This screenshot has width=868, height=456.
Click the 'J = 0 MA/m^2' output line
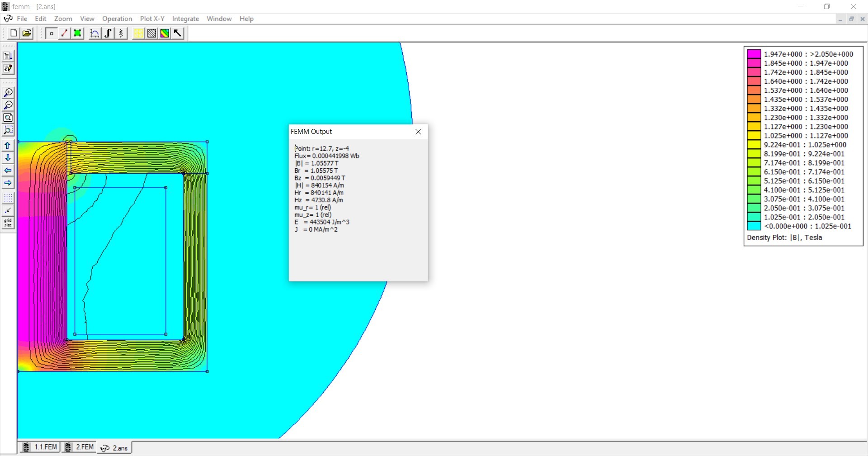coord(316,229)
